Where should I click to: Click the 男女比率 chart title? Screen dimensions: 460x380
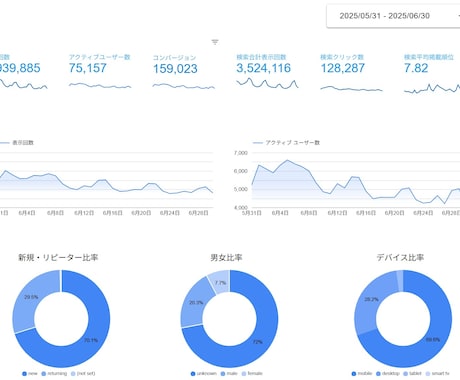coord(226,257)
